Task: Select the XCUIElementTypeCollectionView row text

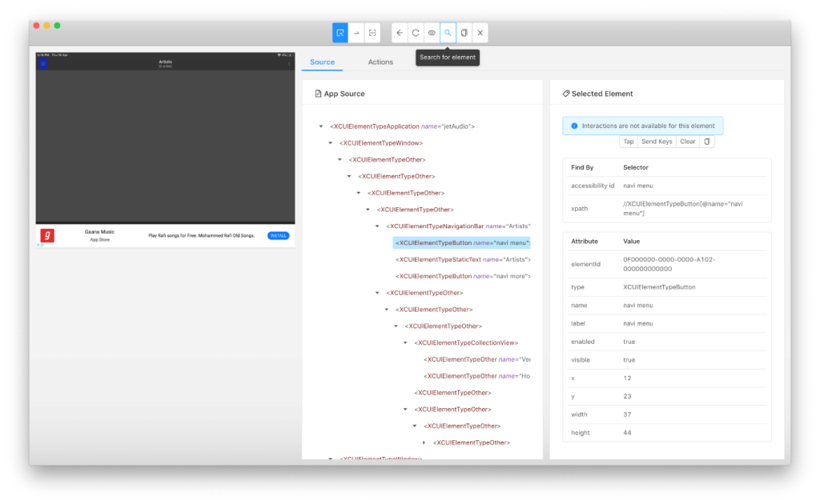Action: tap(466, 342)
